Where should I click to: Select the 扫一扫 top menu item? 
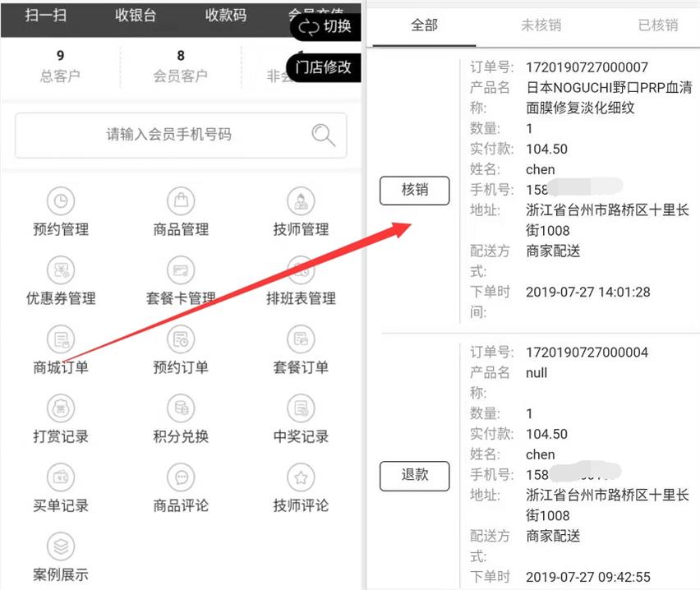pyautogui.click(x=45, y=15)
